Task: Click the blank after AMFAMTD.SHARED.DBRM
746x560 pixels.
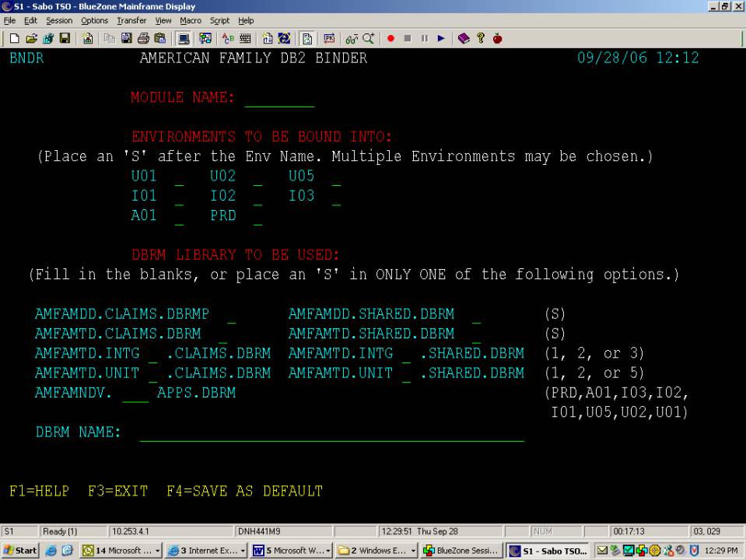Action: pos(476,335)
